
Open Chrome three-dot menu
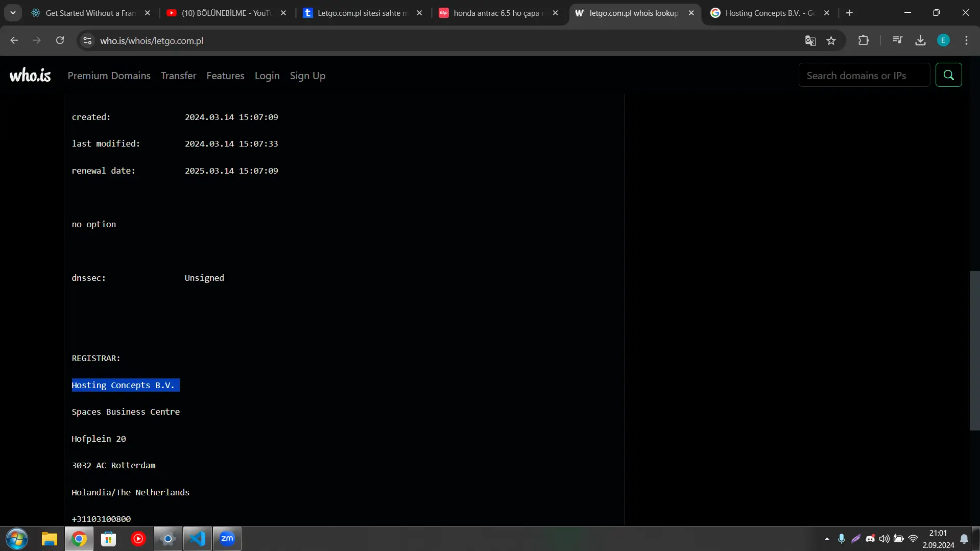[966, 40]
